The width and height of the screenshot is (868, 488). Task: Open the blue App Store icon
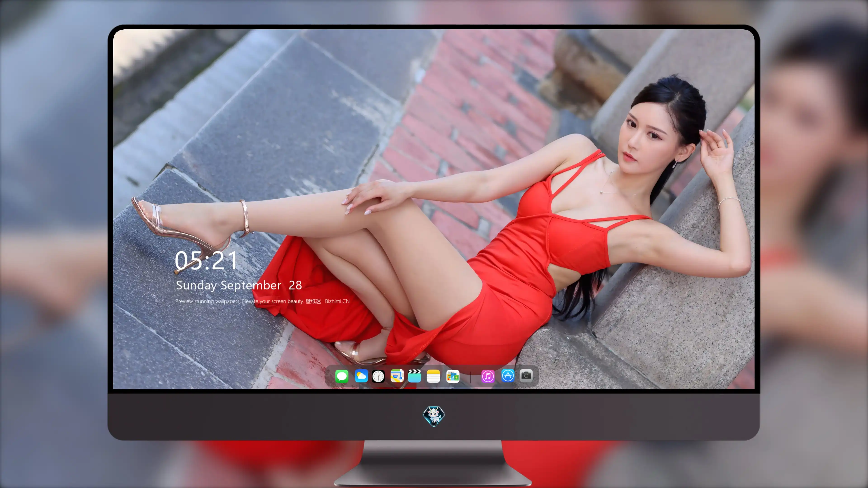click(x=507, y=375)
